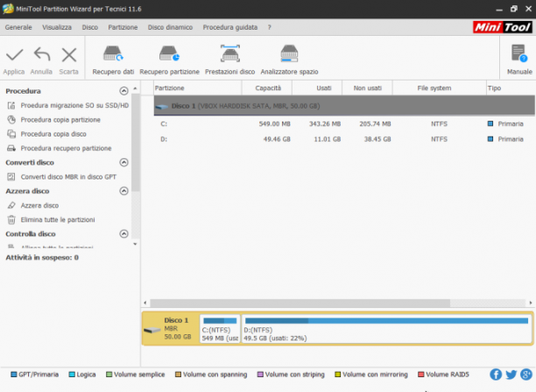The height and width of the screenshot is (392, 536).
Task: Click the Annulla undo arrow
Action: 42,54
